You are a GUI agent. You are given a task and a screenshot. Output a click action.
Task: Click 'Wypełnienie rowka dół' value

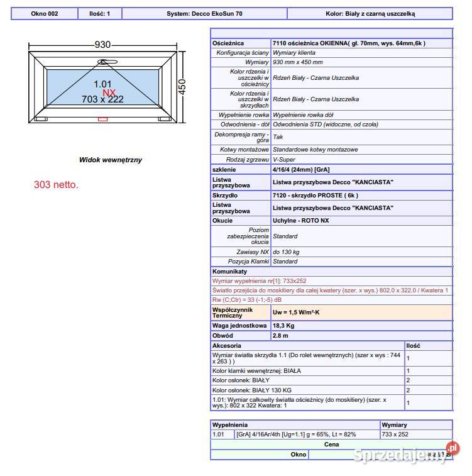click(303, 115)
